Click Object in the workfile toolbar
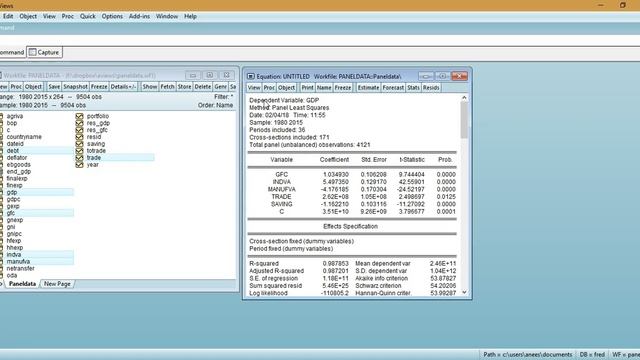The image size is (640, 360). (33, 87)
